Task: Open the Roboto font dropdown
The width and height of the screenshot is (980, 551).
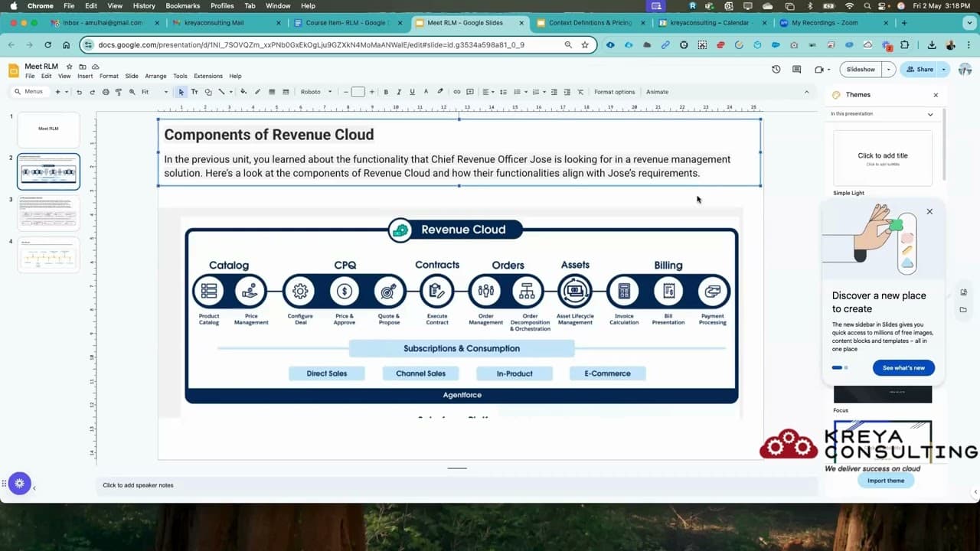Action: [x=316, y=92]
